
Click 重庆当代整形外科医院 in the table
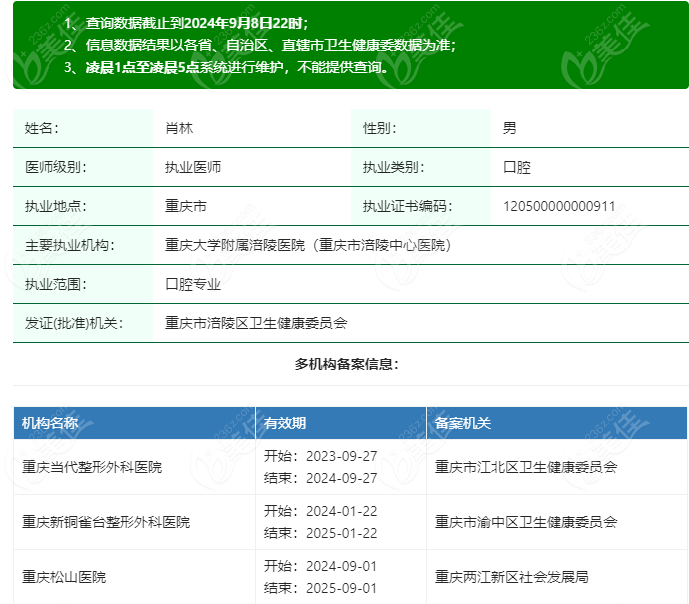(x=92, y=467)
